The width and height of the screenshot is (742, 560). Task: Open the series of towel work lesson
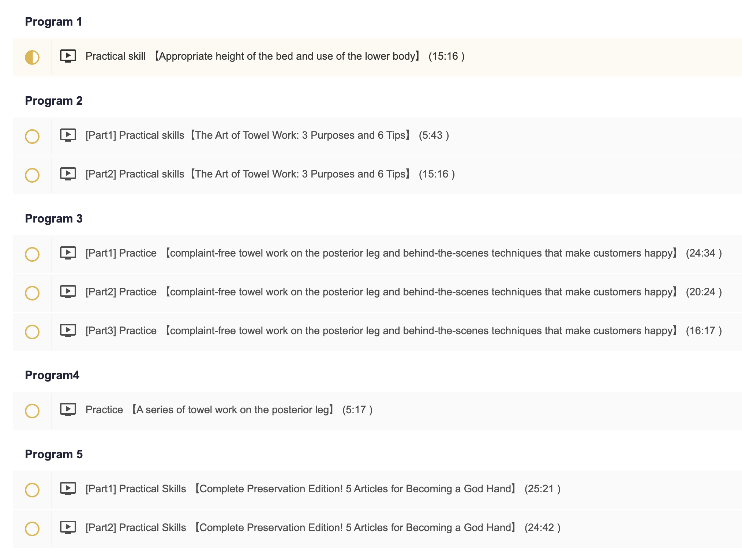click(x=229, y=410)
